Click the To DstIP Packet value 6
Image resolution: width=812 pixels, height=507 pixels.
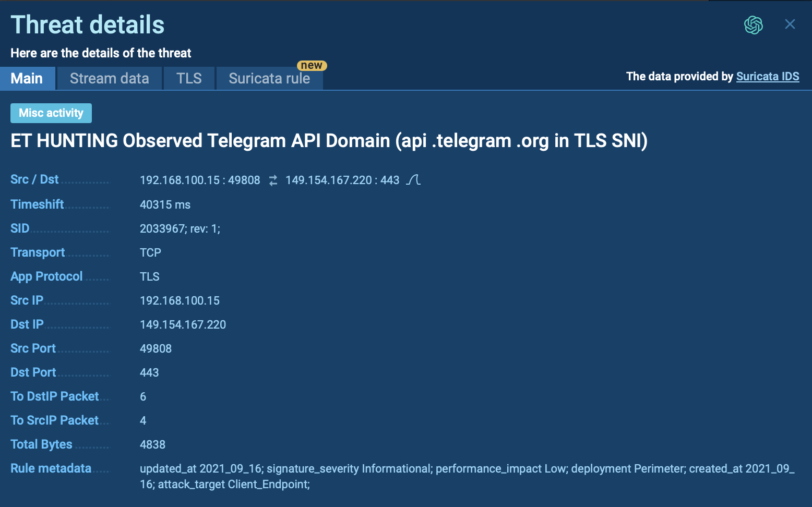coord(143,396)
